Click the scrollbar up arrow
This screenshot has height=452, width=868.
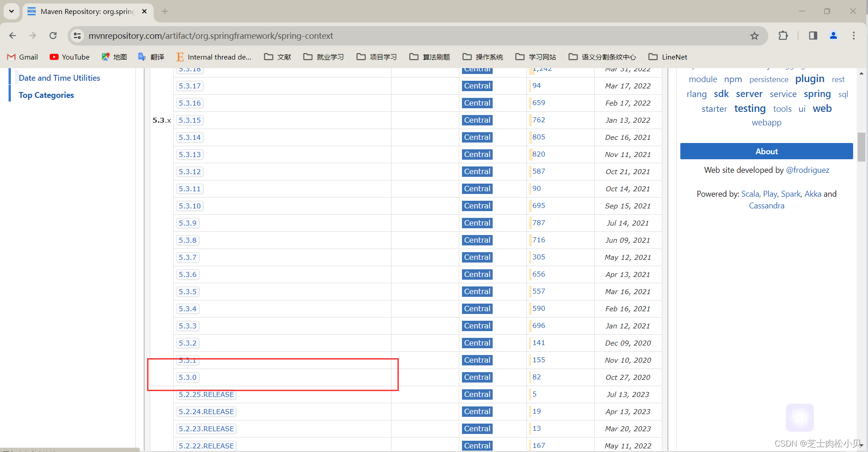point(861,73)
